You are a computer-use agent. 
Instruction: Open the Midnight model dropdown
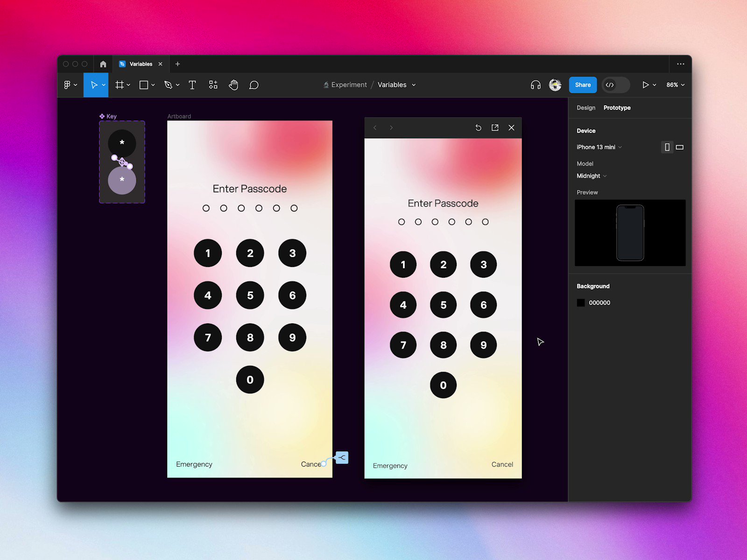pos(591,176)
